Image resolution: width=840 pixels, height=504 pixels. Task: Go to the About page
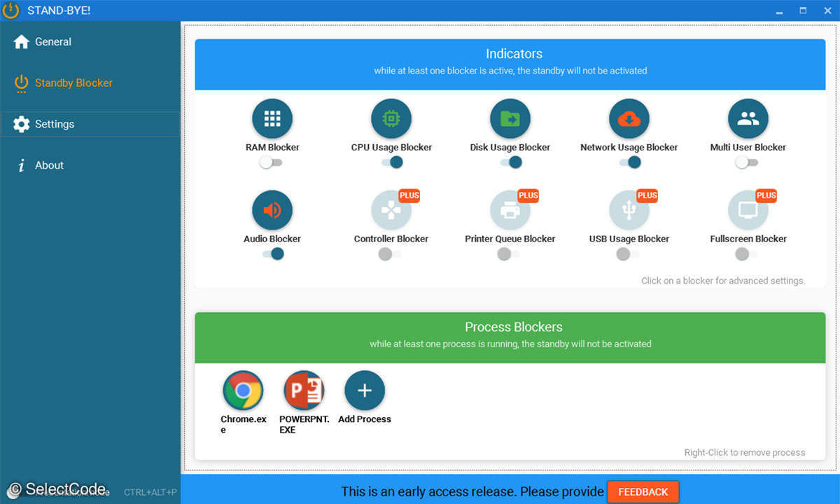(90, 165)
